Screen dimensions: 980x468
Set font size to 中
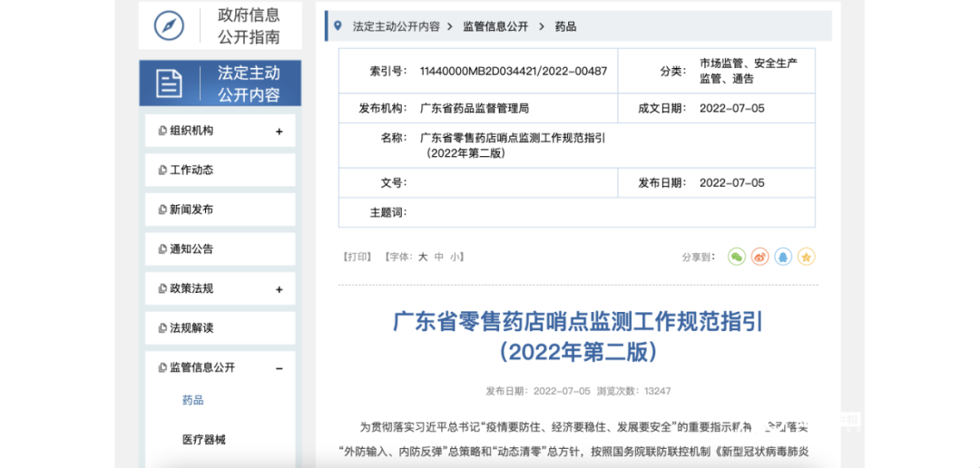point(439,258)
